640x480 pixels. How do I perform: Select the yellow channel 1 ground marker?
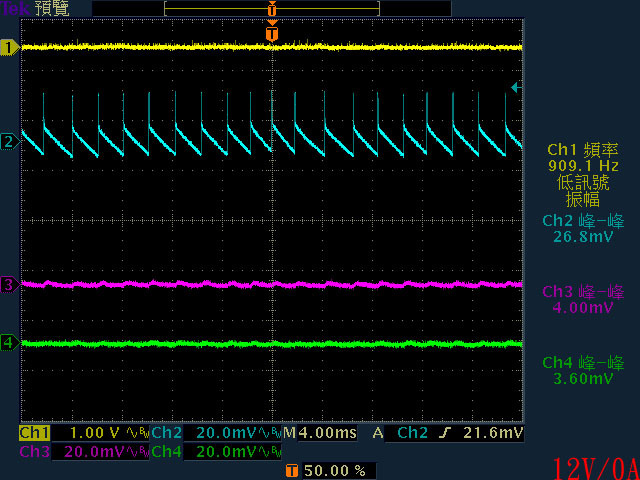(10, 47)
